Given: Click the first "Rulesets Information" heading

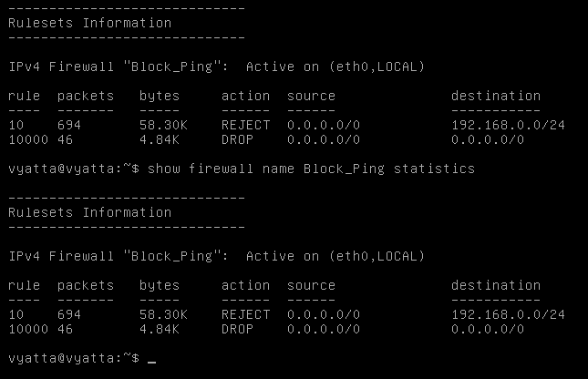Looking at the screenshot, I should [x=89, y=23].
